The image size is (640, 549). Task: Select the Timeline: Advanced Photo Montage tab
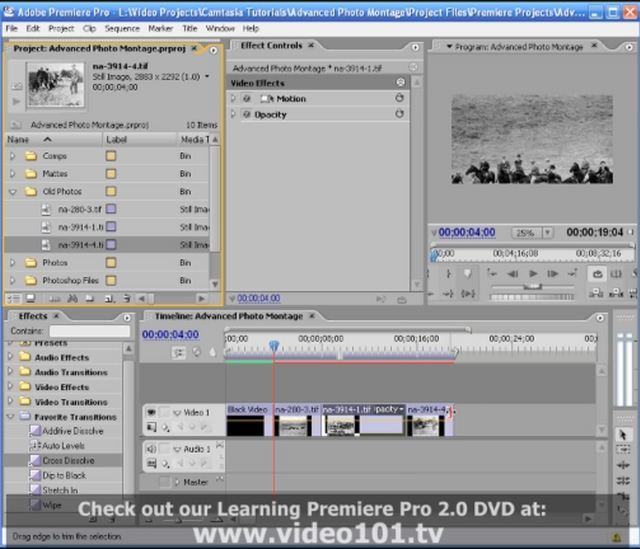(229, 316)
